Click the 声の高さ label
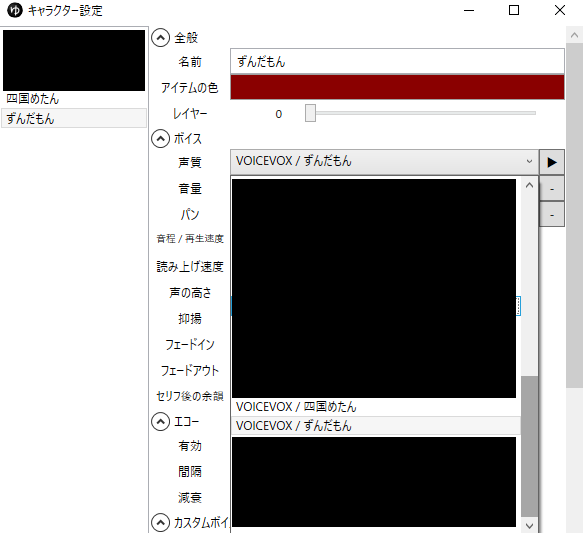The image size is (583, 533). click(x=190, y=293)
